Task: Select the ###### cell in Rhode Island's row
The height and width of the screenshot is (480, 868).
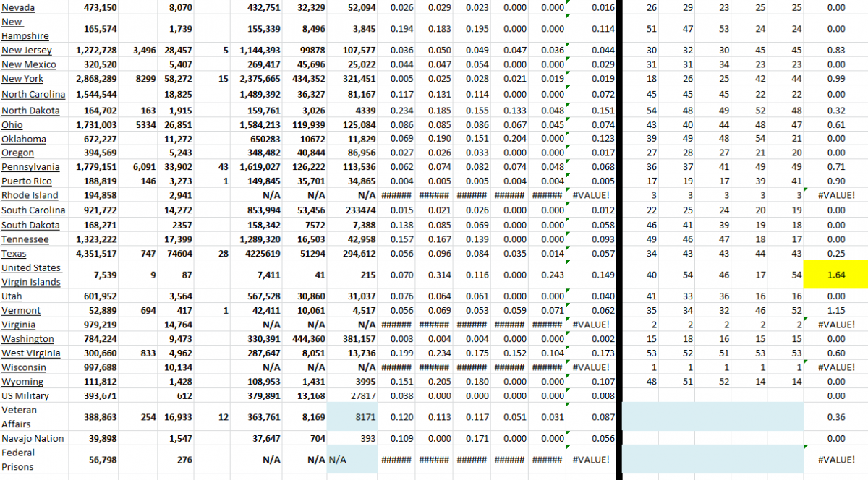Action: 396,195
